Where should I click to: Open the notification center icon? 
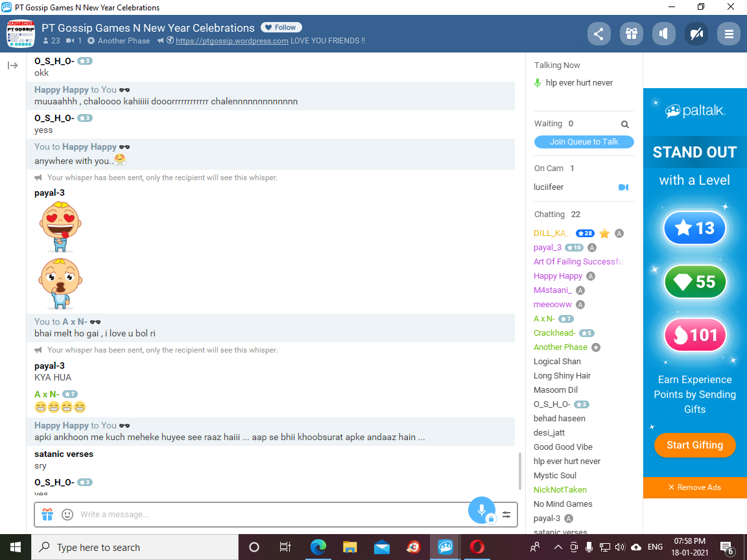point(727,548)
